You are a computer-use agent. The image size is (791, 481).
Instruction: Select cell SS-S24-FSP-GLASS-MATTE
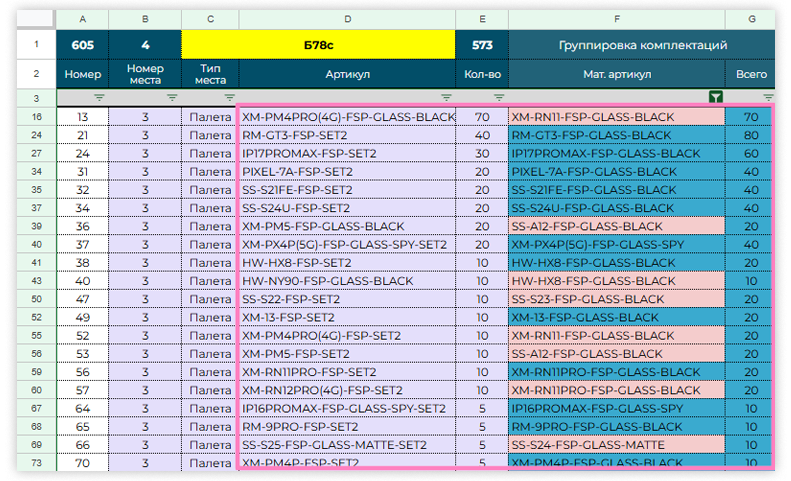click(616, 445)
